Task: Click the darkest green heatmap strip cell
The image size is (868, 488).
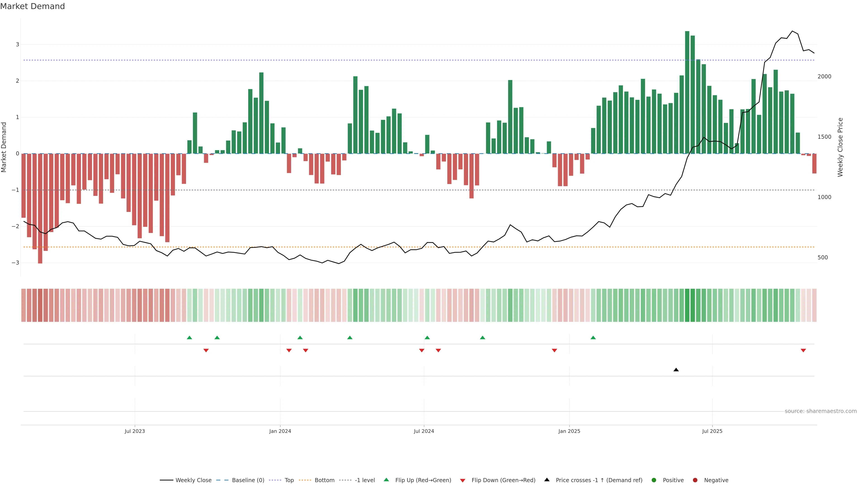Action: click(x=687, y=305)
